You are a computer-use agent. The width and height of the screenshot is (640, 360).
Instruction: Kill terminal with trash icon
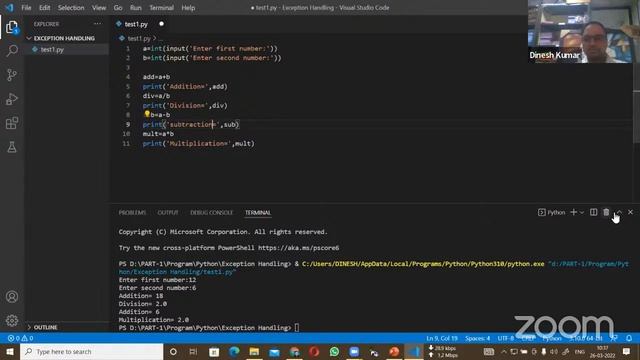pyautogui.click(x=606, y=212)
